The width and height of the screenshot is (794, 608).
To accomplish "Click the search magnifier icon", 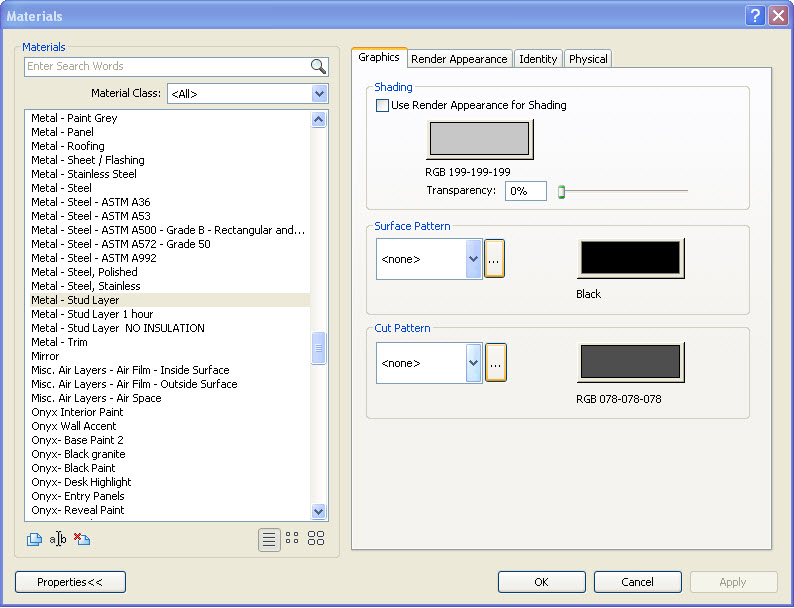I will tap(318, 67).
